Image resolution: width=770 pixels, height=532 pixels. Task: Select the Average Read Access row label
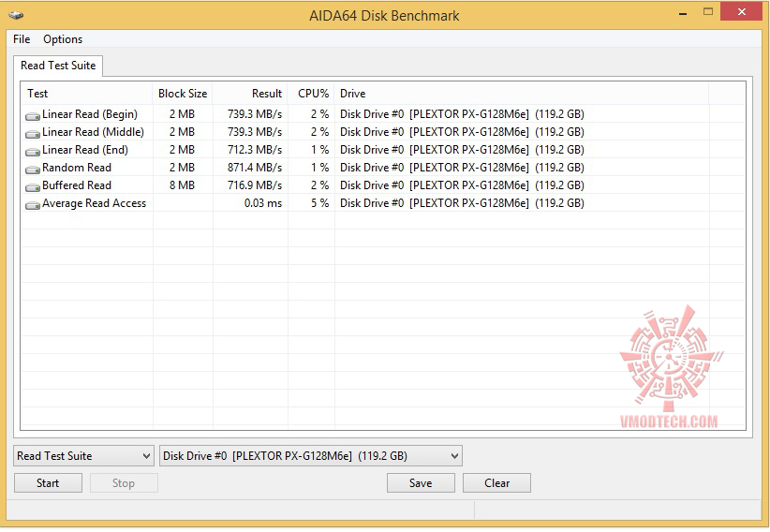95,203
